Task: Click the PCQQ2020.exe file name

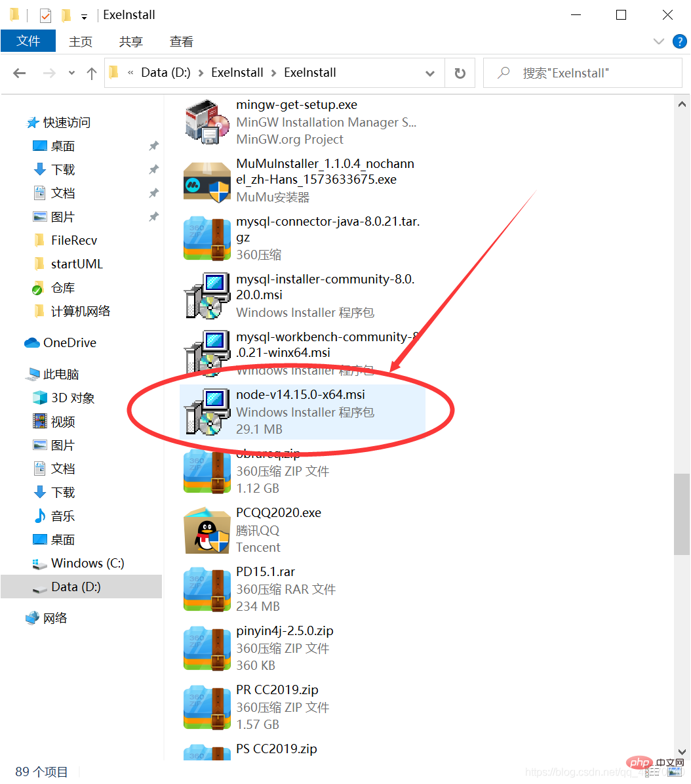Action: 278,512
